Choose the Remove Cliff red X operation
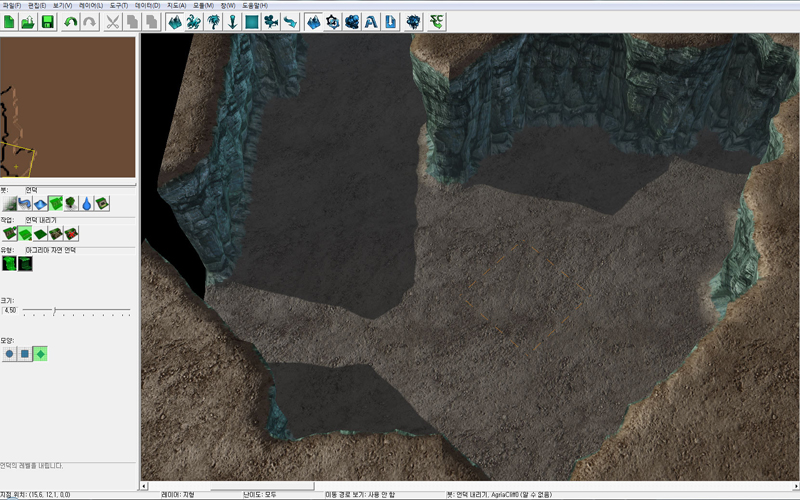 click(71, 234)
